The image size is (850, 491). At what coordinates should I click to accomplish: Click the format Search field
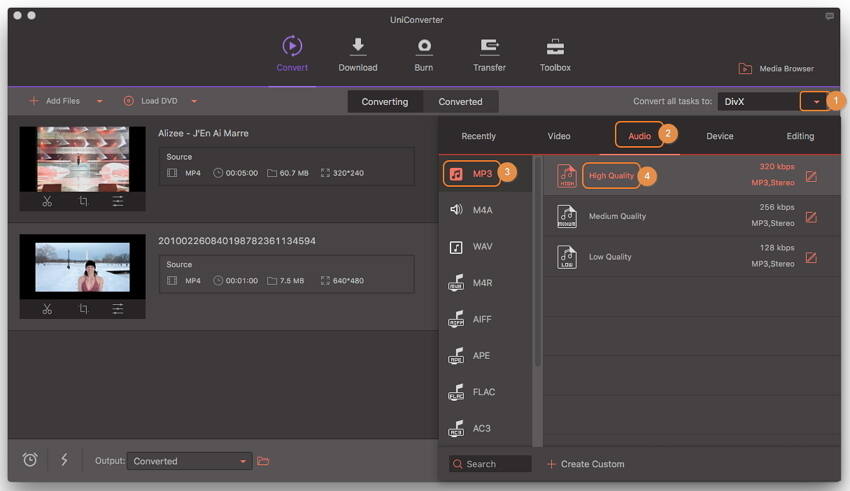point(490,464)
